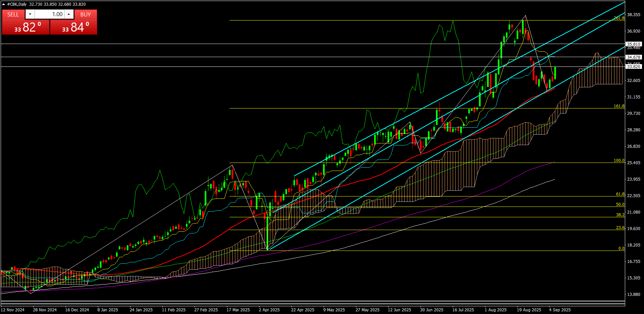Screen dimensions: 644x314
Task: Select the 34.678 horizontal line price label
Action: pos(634,57)
